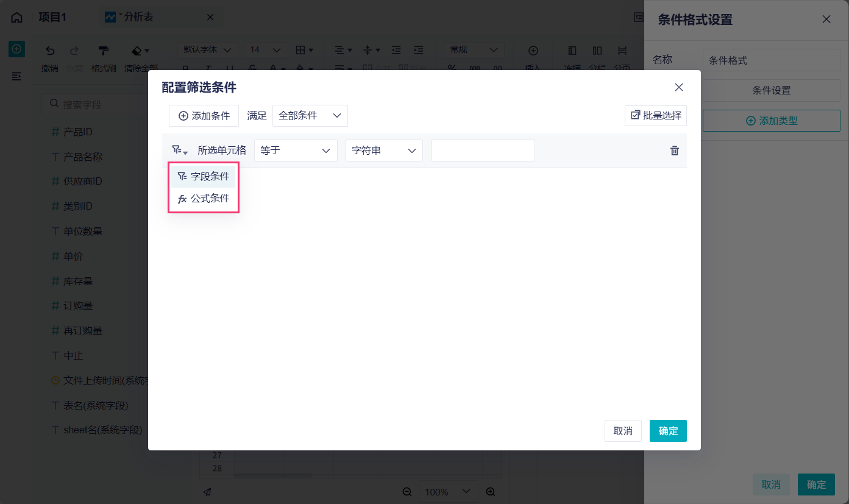Click the 添加类型 button
The width and height of the screenshot is (849, 504).
pyautogui.click(x=772, y=121)
